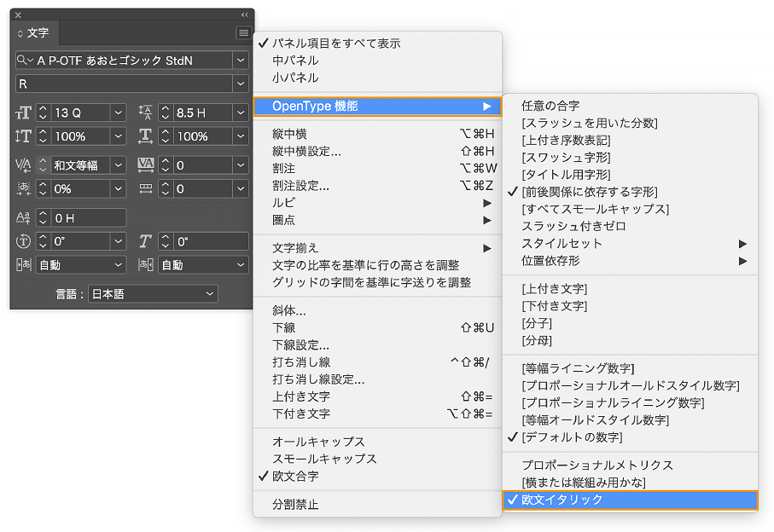
Task: Expand the 言語 日本語 language dropdown
Action: point(210,294)
